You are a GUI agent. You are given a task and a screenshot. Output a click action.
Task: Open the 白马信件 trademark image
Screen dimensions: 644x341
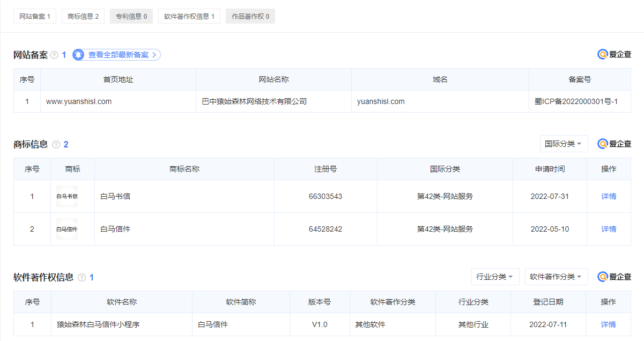point(67,229)
